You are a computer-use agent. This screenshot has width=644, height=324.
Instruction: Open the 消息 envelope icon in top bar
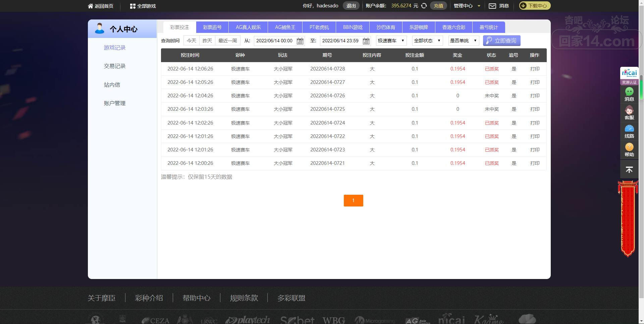[492, 6]
